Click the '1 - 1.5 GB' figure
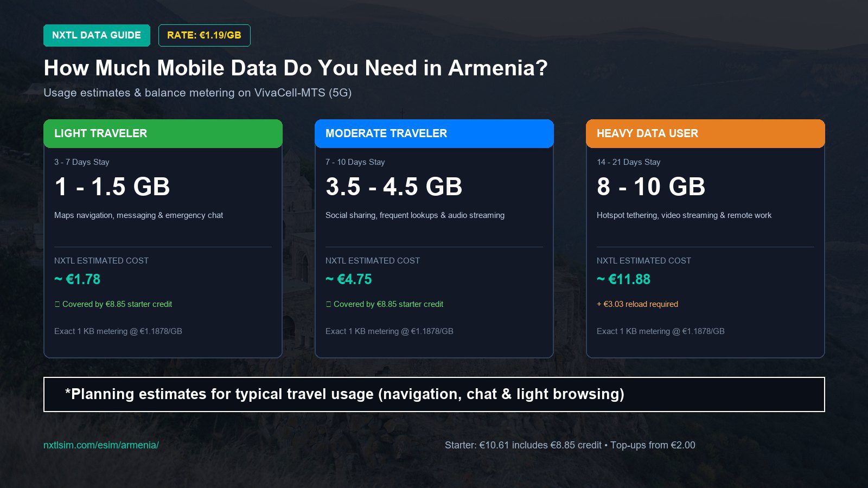This screenshot has width=868, height=488. pyautogui.click(x=112, y=187)
